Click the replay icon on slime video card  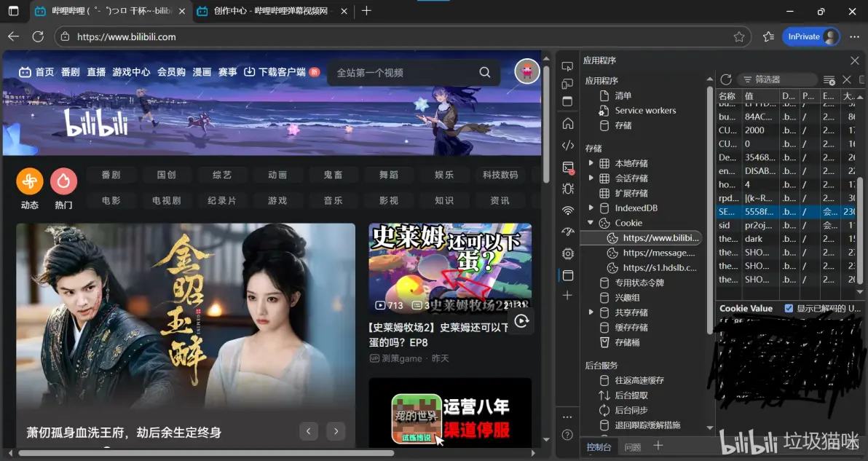[521, 321]
